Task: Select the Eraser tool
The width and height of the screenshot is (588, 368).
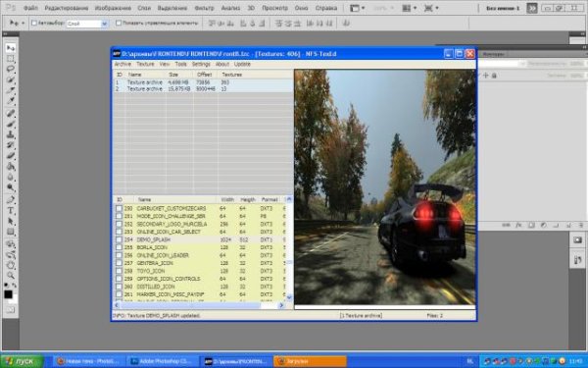Action: point(10,155)
